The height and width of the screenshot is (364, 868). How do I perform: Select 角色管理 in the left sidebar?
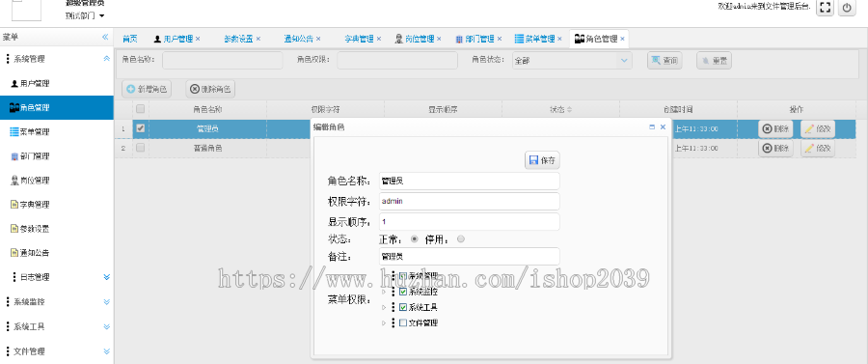57,107
